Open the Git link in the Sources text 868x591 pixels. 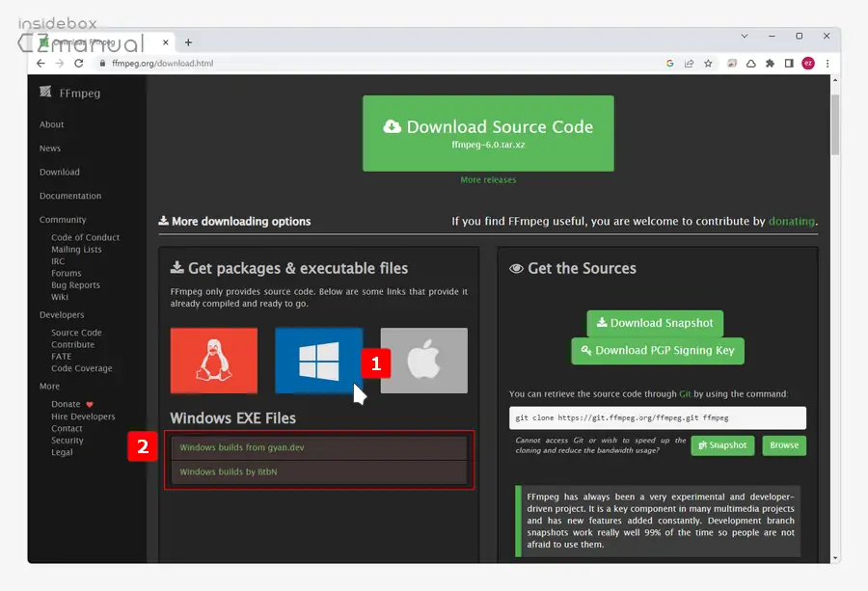click(x=685, y=394)
